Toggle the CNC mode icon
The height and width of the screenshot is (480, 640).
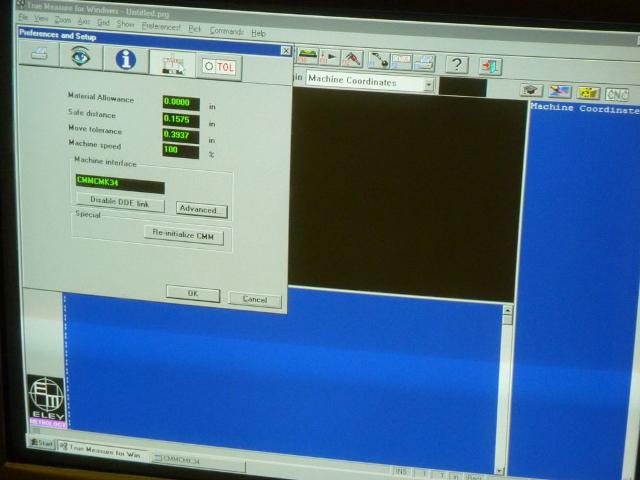617,95
